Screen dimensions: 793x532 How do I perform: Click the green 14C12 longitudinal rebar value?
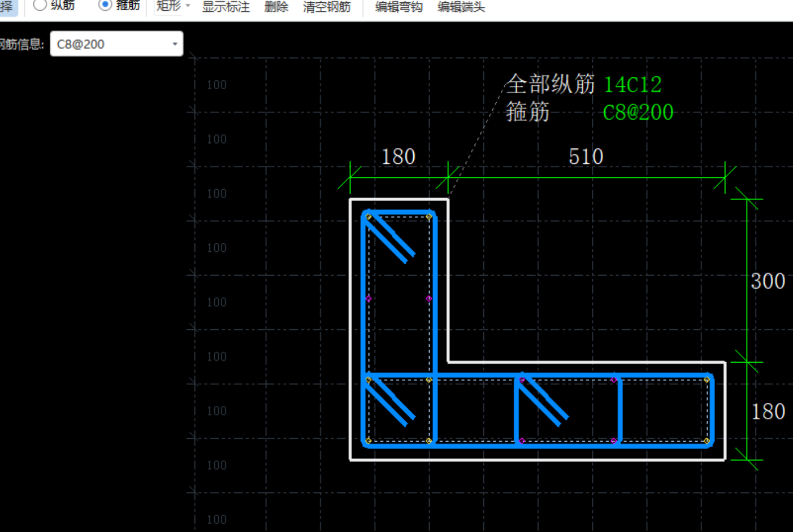click(632, 85)
